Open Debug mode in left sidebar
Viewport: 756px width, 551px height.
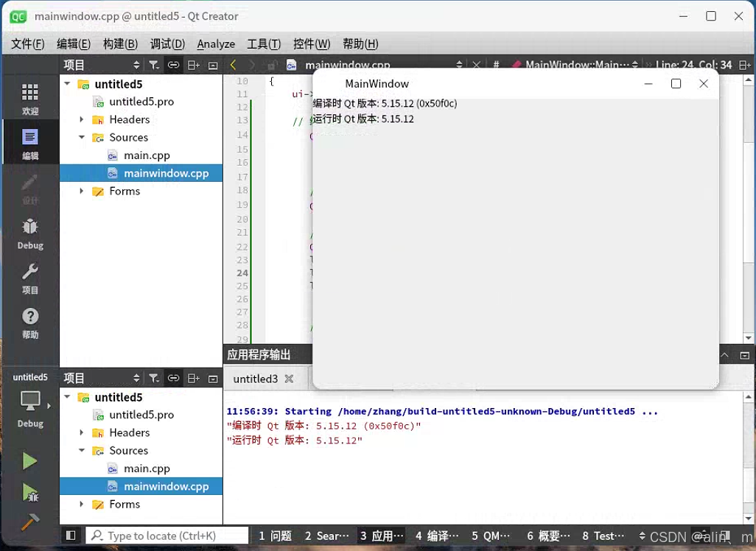30,234
